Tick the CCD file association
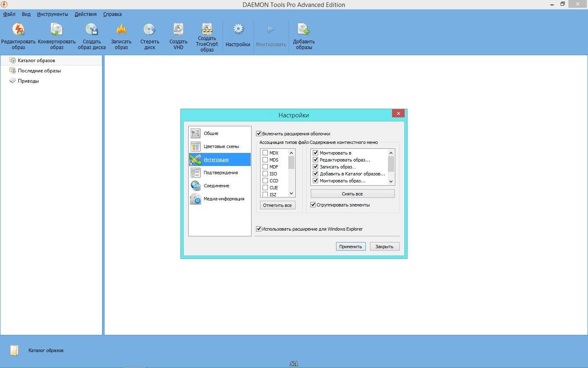The width and height of the screenshot is (588, 368). pyautogui.click(x=265, y=181)
